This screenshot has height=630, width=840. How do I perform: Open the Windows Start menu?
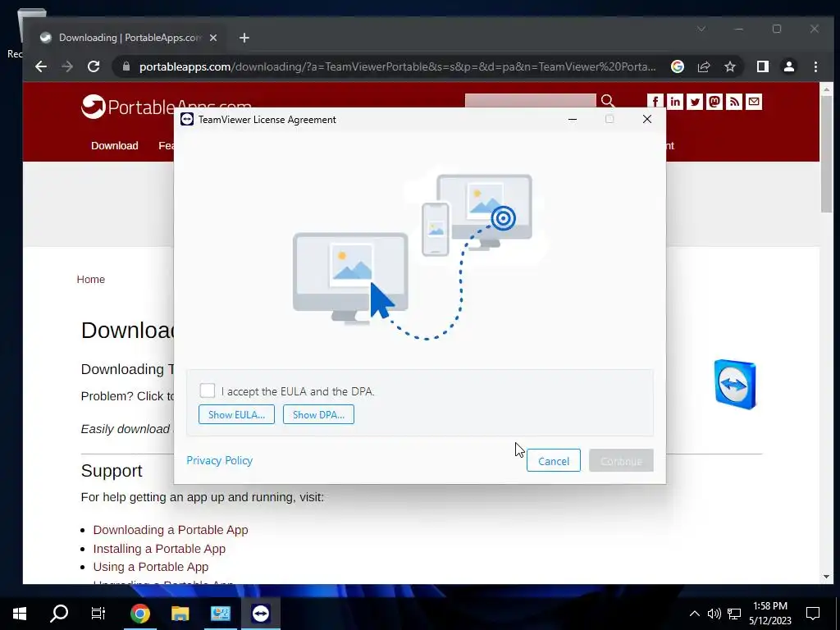tap(20, 614)
